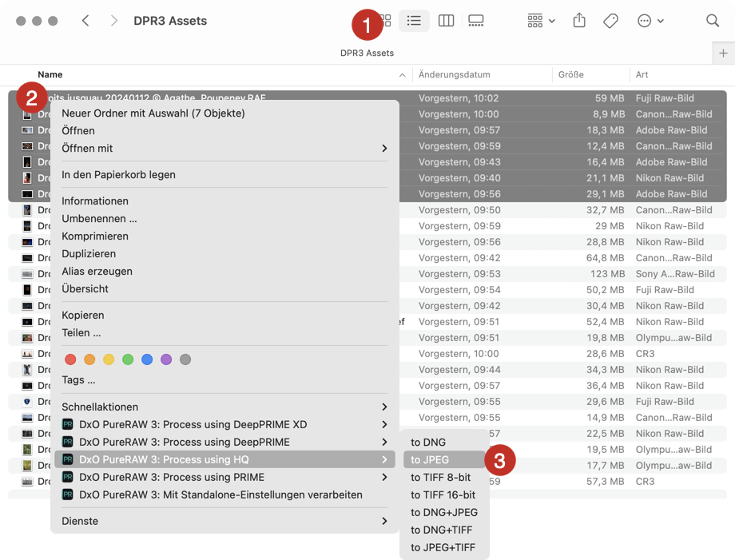Choose Übersicht in the context menu
The width and height of the screenshot is (735, 560).
click(x=224, y=289)
